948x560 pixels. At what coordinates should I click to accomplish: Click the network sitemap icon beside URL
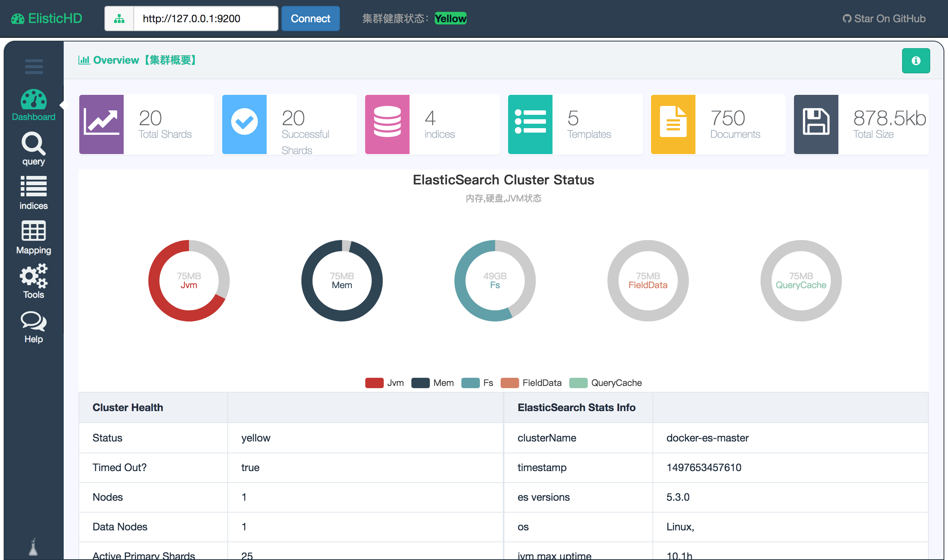click(x=119, y=19)
